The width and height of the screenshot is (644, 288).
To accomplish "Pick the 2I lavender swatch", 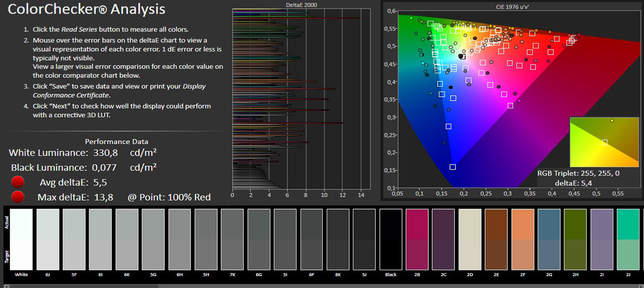I will pyautogui.click(x=601, y=239).
